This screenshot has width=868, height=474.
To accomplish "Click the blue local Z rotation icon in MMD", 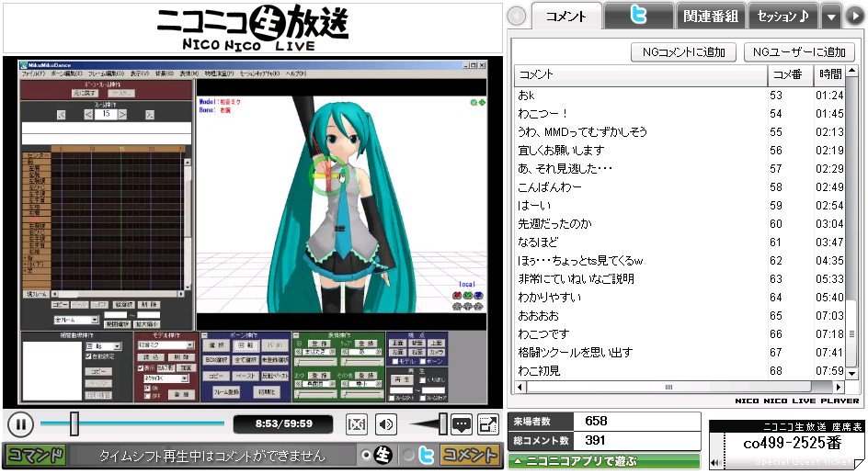I will (x=478, y=296).
